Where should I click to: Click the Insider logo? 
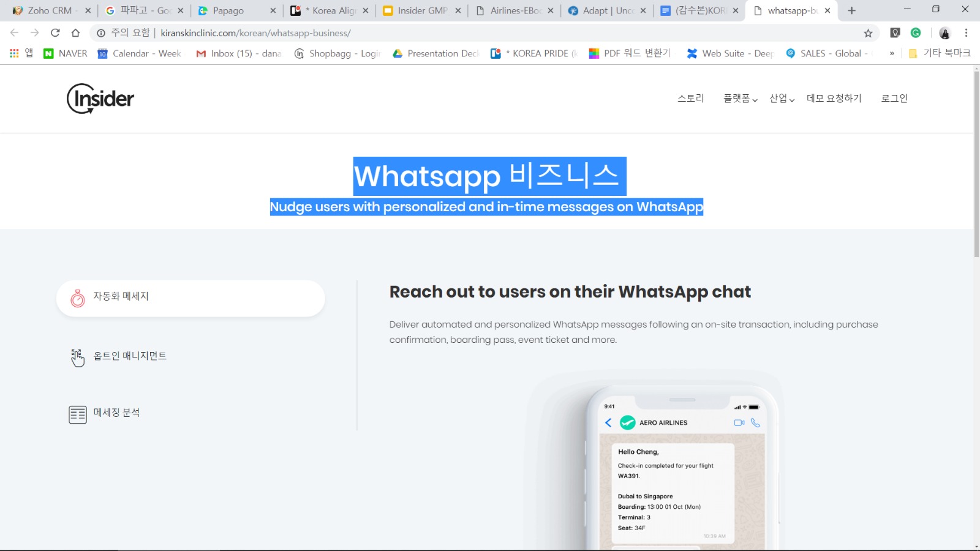[100, 99]
